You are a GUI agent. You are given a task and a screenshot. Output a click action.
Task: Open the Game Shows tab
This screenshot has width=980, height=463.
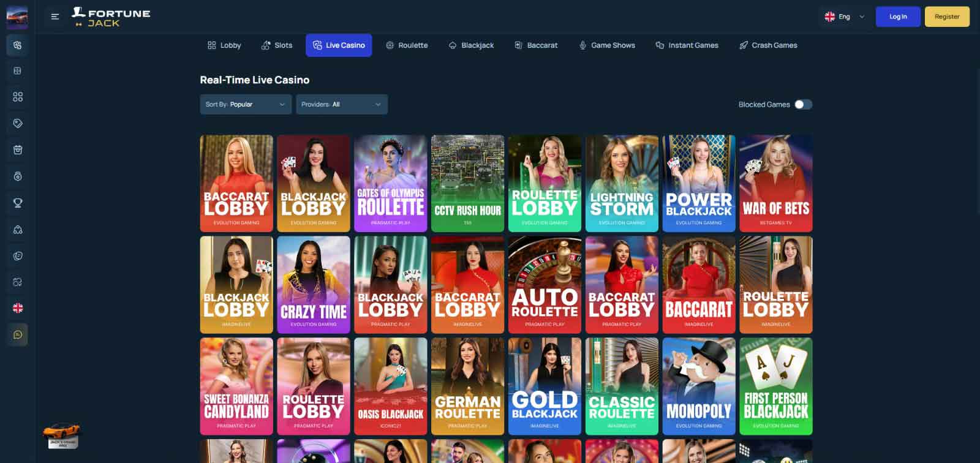pos(607,45)
